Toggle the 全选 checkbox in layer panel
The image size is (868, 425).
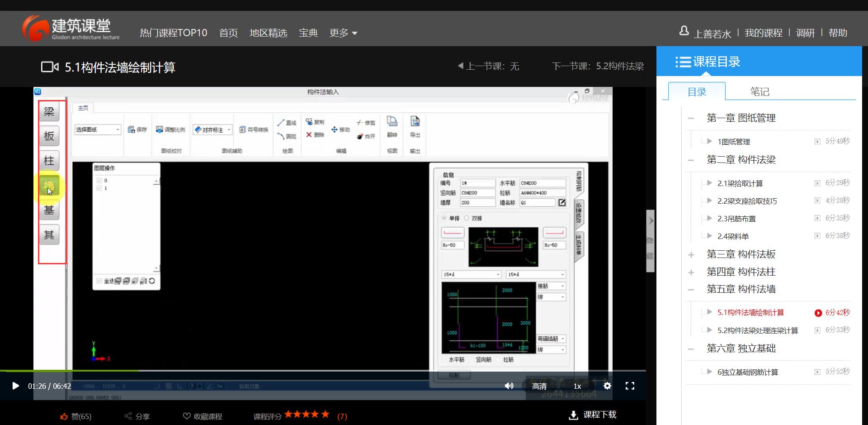point(99,281)
